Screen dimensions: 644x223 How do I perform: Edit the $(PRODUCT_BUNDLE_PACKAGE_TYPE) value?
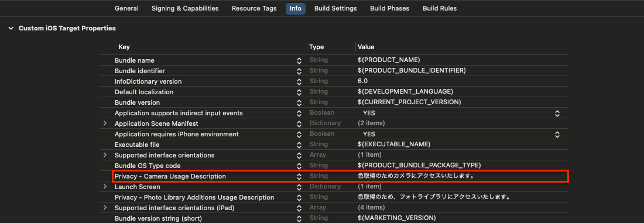pyautogui.click(x=419, y=165)
